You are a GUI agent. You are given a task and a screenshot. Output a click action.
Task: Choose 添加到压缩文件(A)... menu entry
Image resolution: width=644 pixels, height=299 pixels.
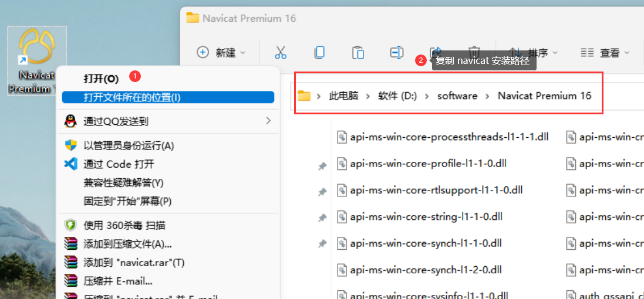[168, 244]
